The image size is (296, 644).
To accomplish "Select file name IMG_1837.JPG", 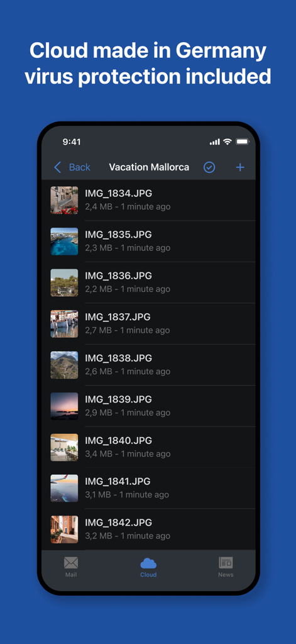I will [x=118, y=317].
